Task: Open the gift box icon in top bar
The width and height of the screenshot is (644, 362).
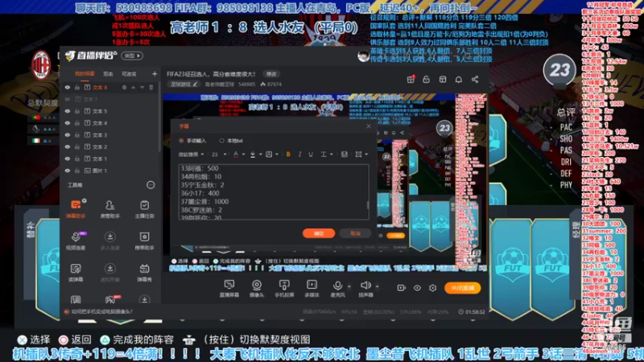Action: click(x=411, y=79)
